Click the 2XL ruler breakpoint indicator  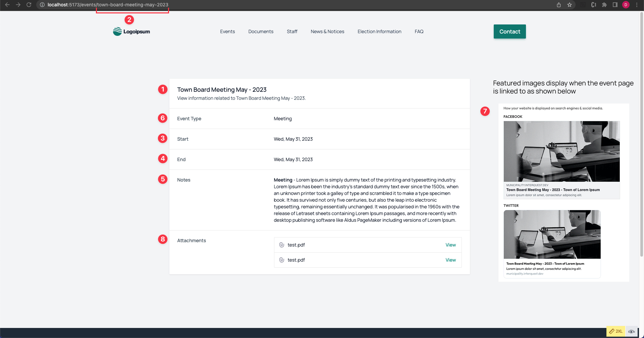pyautogui.click(x=616, y=331)
